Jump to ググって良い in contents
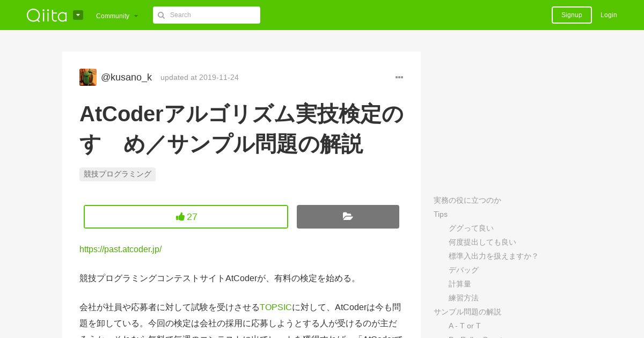This screenshot has width=644, height=338. 471,228
